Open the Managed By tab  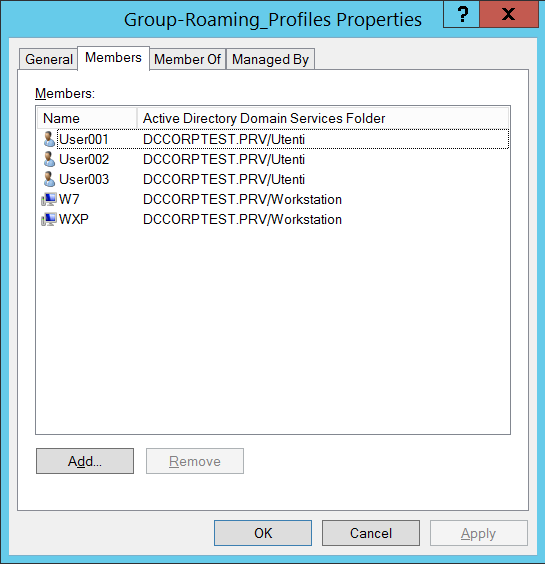(270, 59)
